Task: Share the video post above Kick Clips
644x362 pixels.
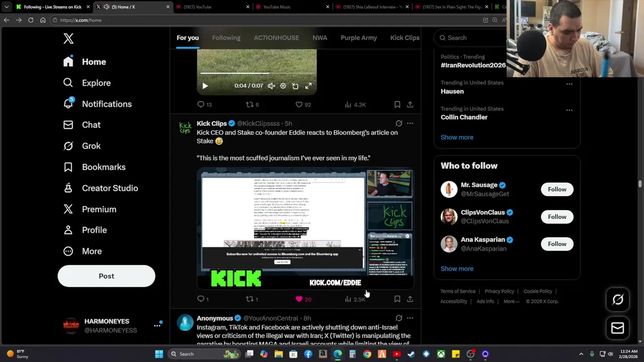Action: click(x=410, y=105)
